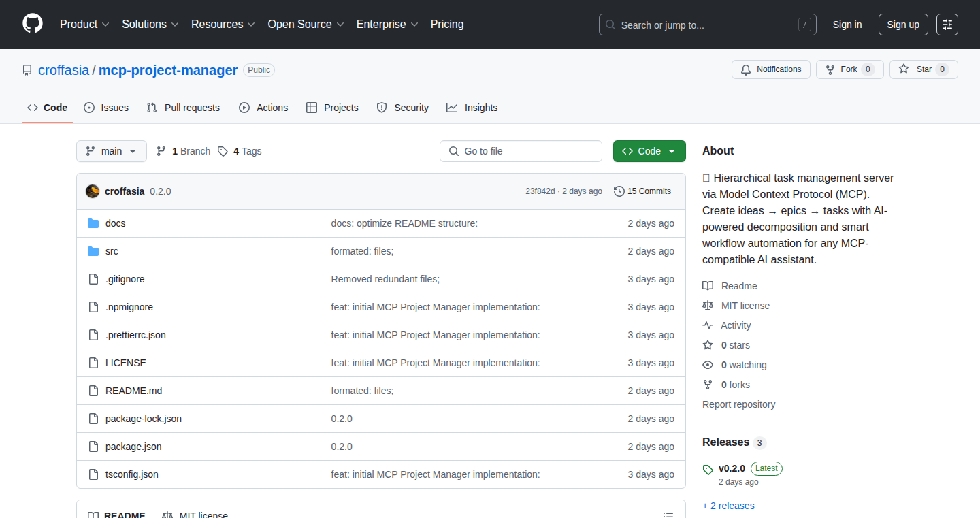Image resolution: width=980 pixels, height=518 pixels.
Task: Click the .npmignore file icon
Action: point(93,307)
